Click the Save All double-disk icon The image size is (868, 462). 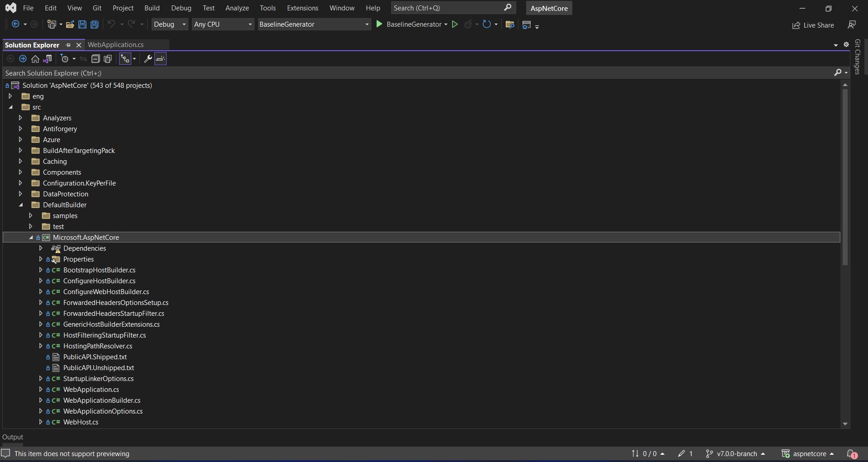point(95,24)
